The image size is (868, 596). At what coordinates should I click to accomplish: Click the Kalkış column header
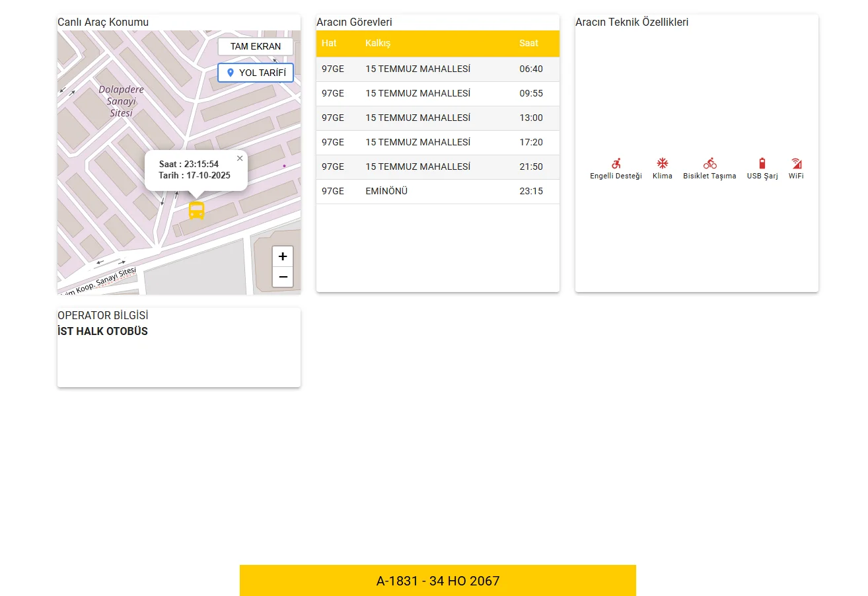click(378, 44)
